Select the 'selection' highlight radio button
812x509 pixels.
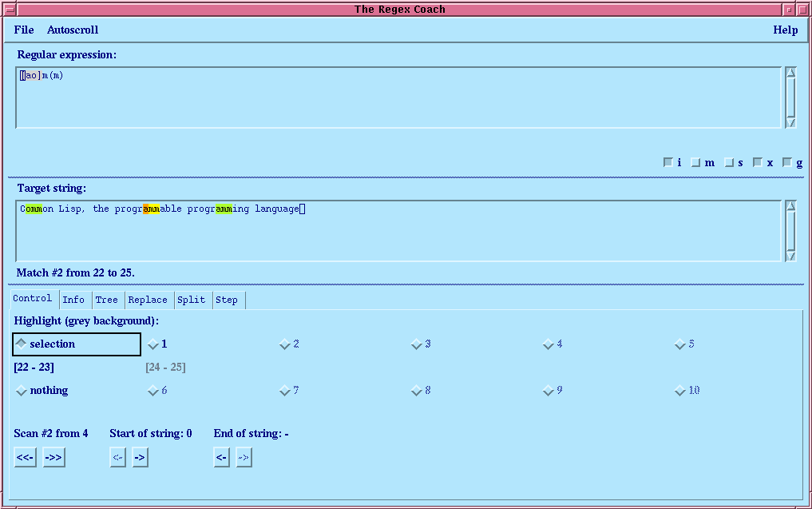point(22,344)
